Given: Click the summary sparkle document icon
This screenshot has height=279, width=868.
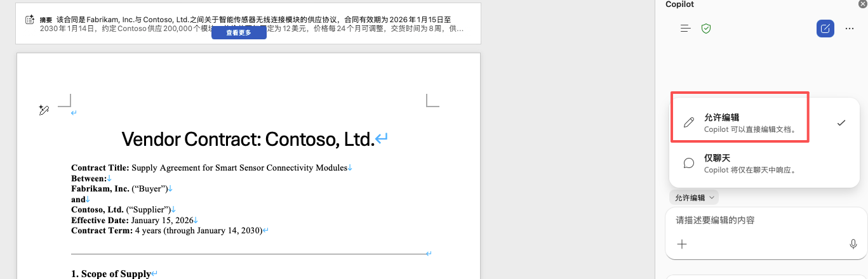Looking at the screenshot, I should coord(29,20).
